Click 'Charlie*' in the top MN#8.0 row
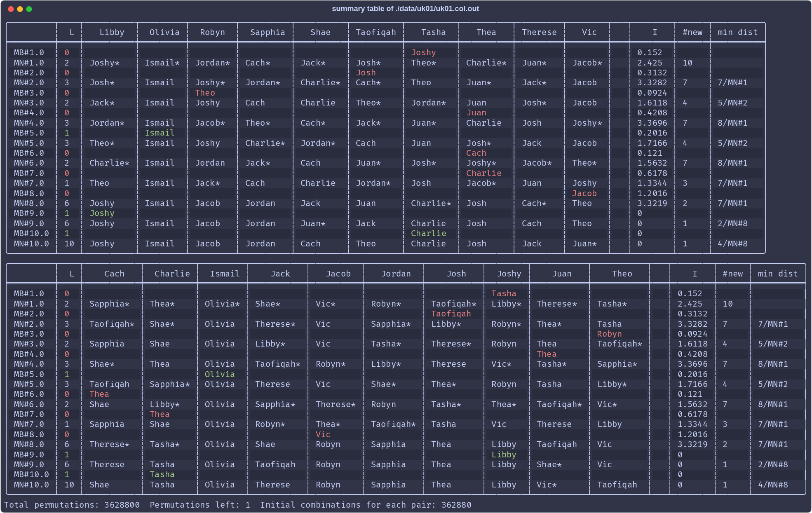 click(x=431, y=203)
